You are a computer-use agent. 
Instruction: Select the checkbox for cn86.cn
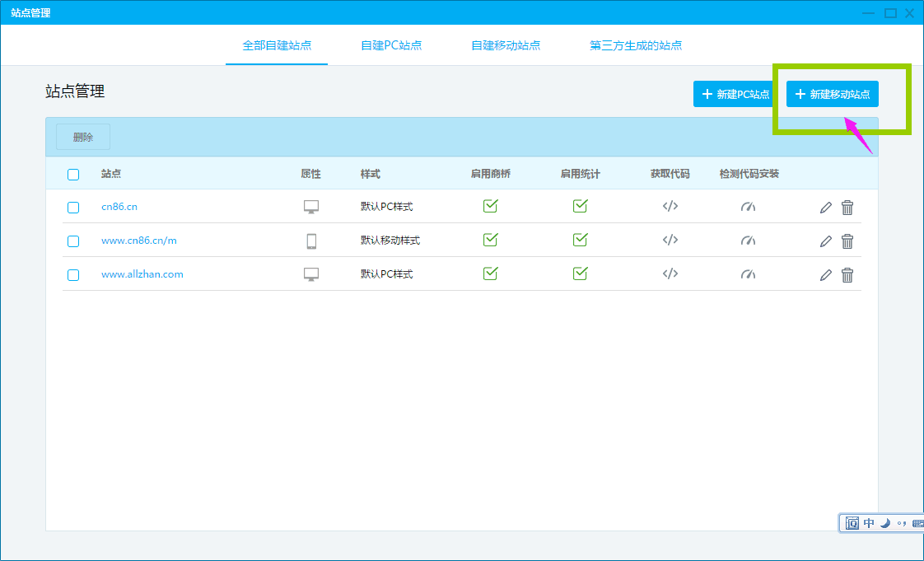73,208
